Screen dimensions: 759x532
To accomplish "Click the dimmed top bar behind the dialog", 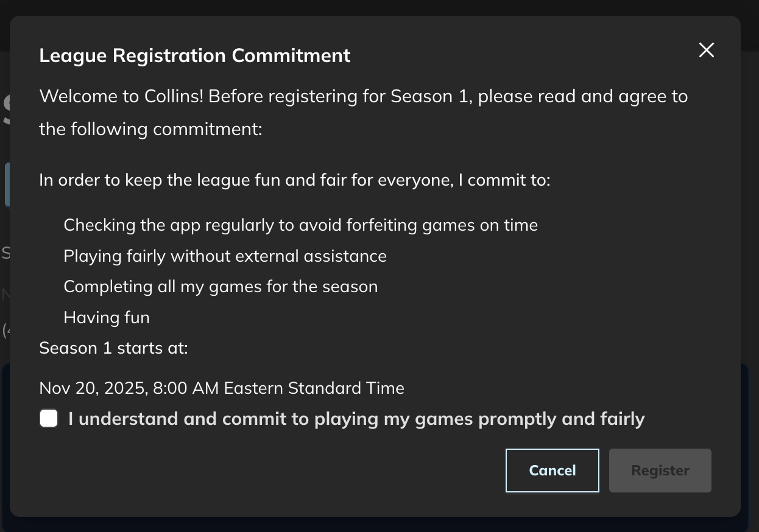I will pos(379,7).
